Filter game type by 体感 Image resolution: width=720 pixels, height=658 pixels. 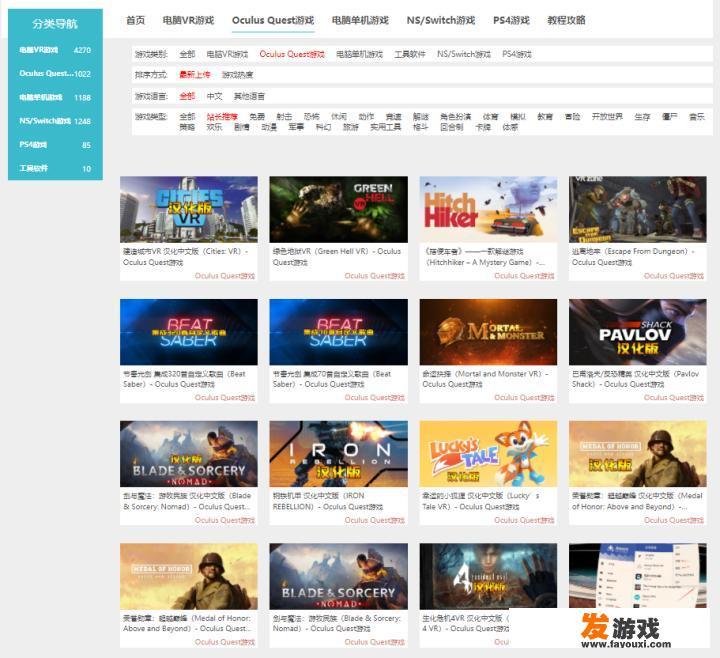point(510,127)
